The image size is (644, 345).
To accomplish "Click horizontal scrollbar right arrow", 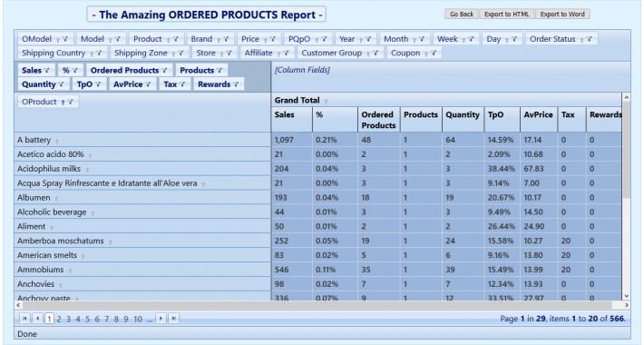I will point(627,305).
